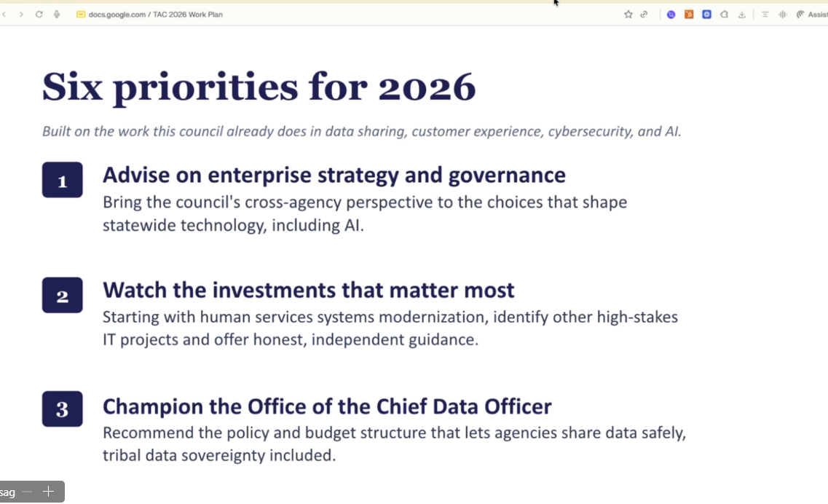Go back to the previous page
The width and height of the screenshot is (828, 504).
point(4,15)
